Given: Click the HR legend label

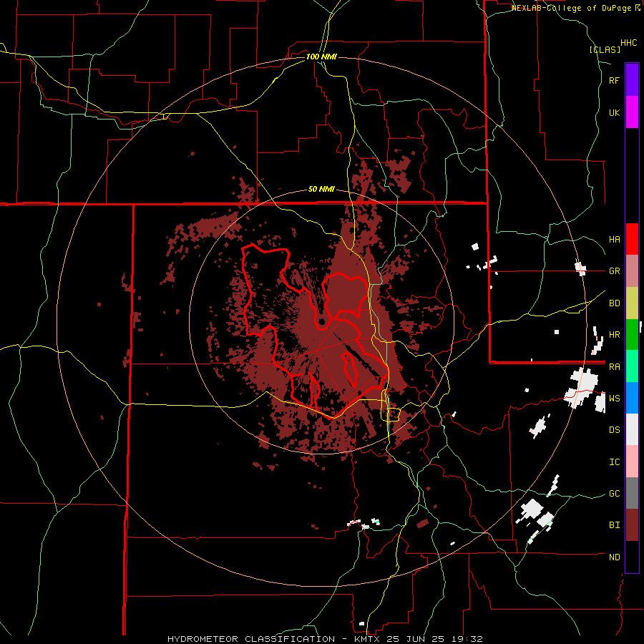Looking at the screenshot, I should tap(614, 335).
